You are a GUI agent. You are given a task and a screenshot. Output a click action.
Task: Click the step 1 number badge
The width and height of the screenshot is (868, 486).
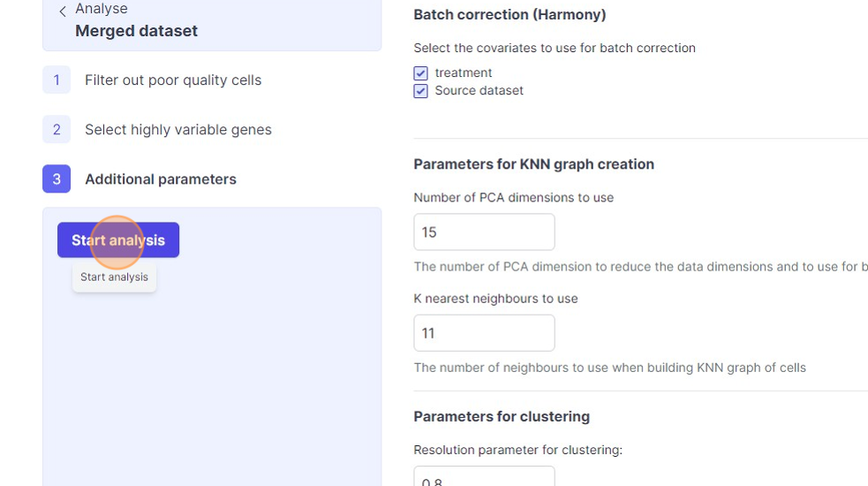point(57,80)
